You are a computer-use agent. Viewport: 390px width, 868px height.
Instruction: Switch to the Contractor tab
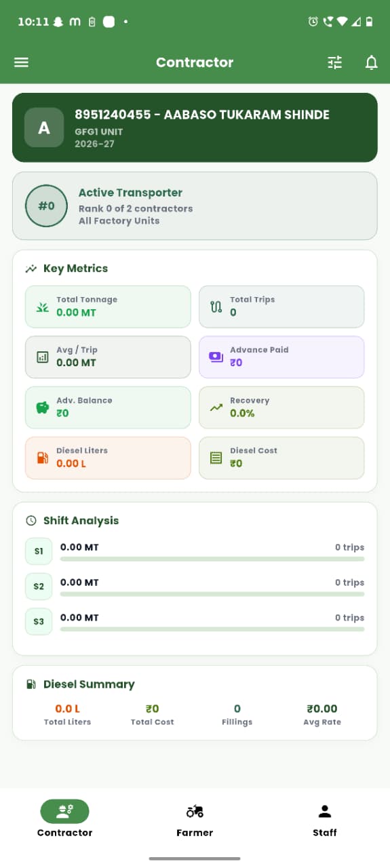point(64,818)
